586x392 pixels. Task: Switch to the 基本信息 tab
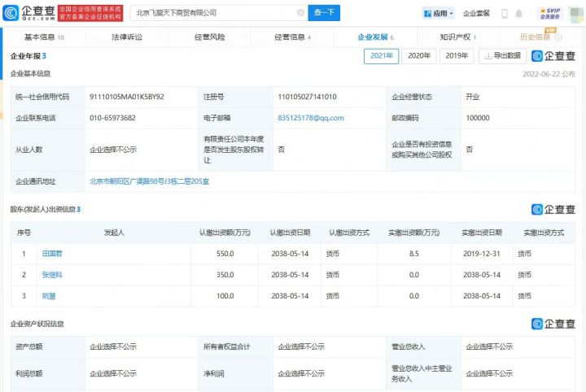[x=44, y=37]
